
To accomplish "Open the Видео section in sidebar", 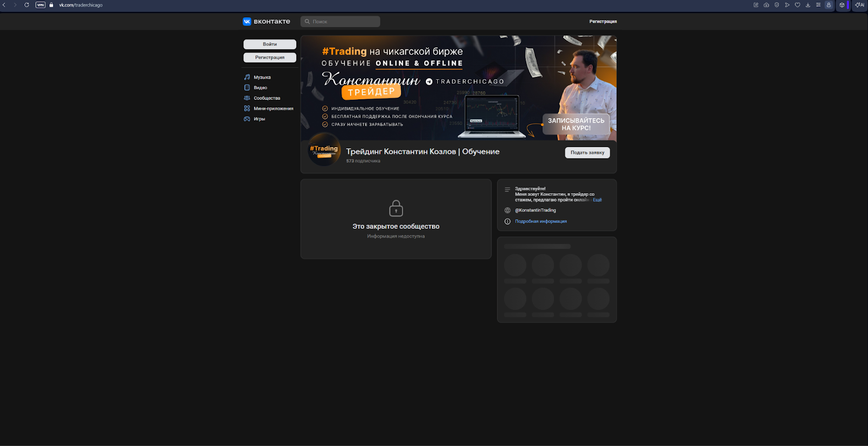I will [x=260, y=87].
